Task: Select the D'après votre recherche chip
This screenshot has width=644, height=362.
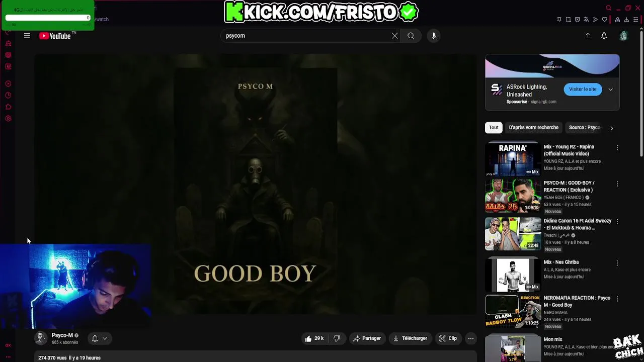Action: tap(533, 127)
